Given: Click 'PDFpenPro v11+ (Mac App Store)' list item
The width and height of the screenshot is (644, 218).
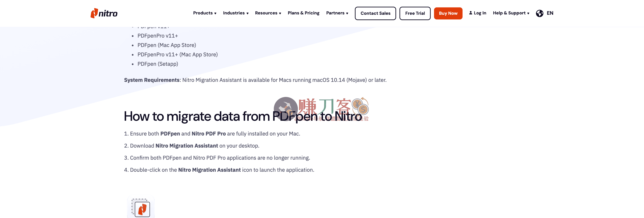Looking at the screenshot, I should 177,54.
